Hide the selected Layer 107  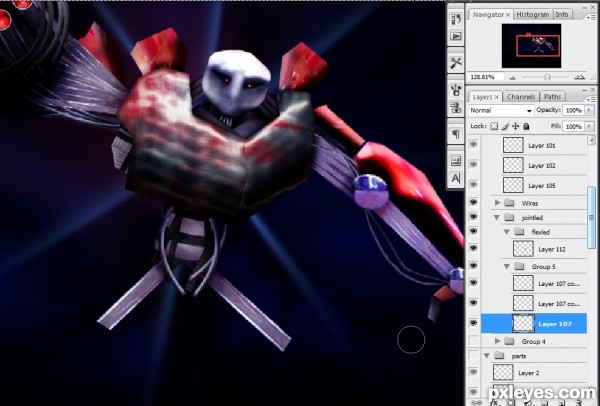(473, 323)
